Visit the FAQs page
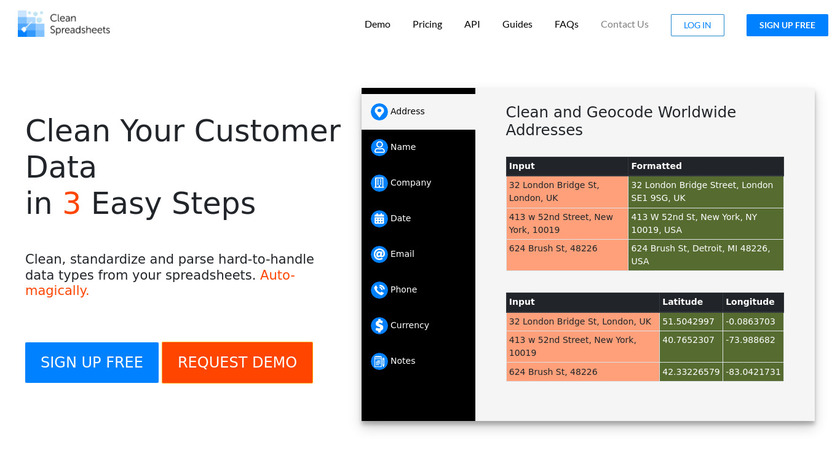 tap(566, 25)
